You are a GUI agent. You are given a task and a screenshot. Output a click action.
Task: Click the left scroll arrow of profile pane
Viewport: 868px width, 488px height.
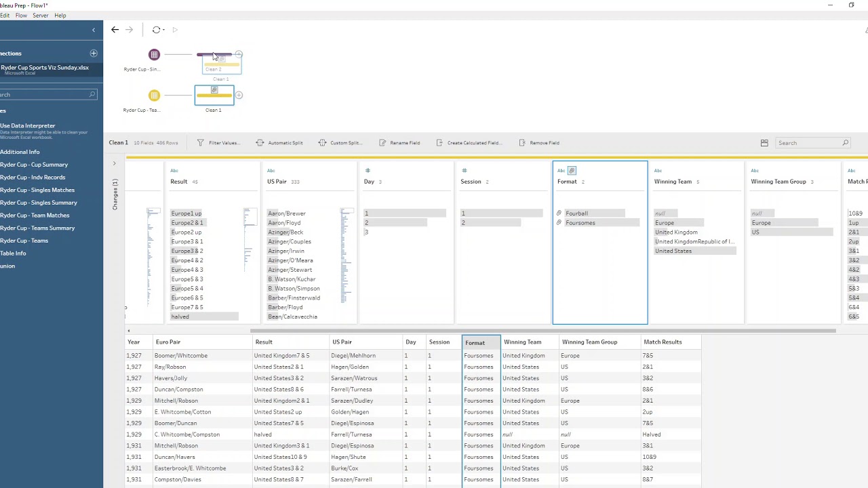(128, 331)
